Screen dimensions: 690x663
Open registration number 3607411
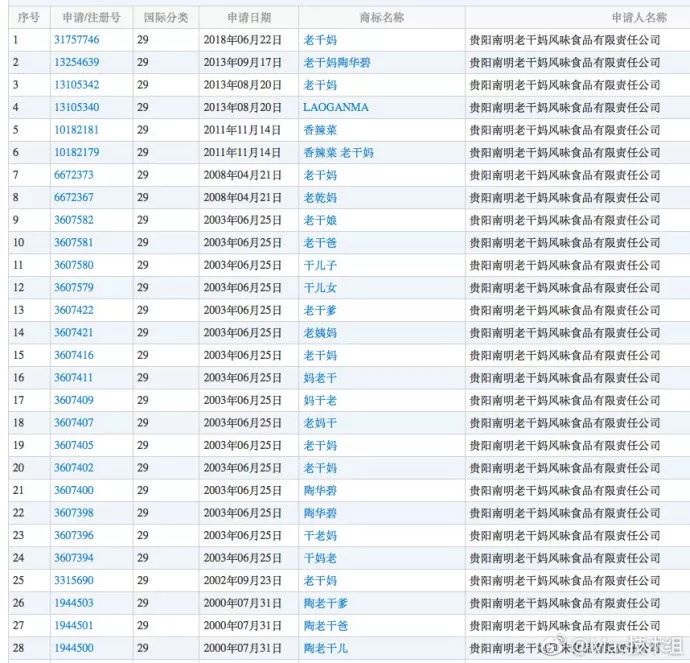tap(74, 377)
